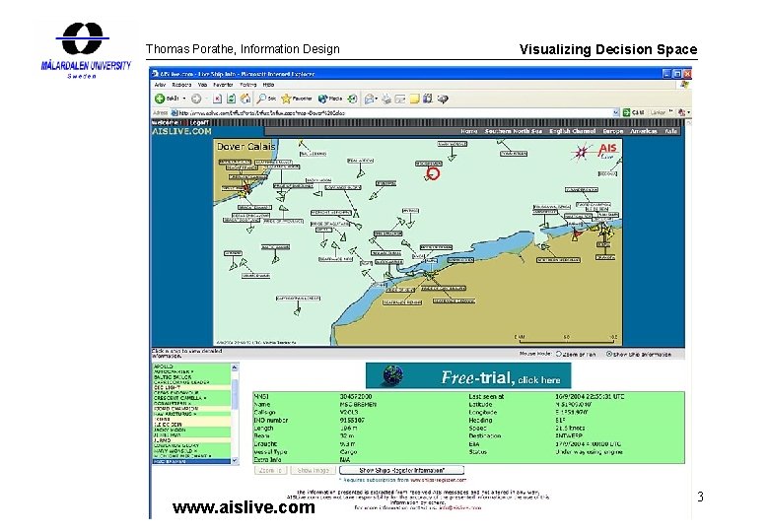Viewport: 769px width, 532px height.
Task: Click the Print printer icon
Action: coord(386,99)
